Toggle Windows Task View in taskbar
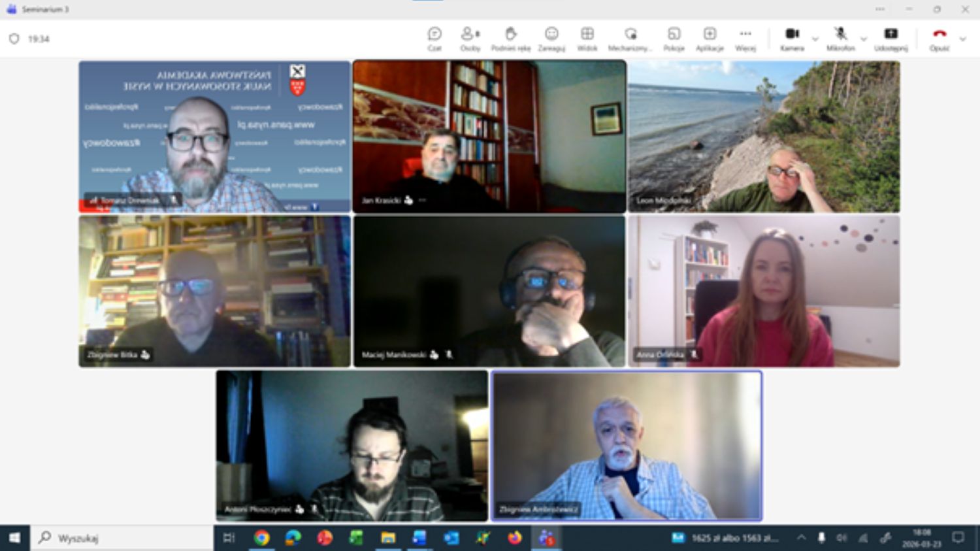980x551 pixels. click(x=229, y=538)
